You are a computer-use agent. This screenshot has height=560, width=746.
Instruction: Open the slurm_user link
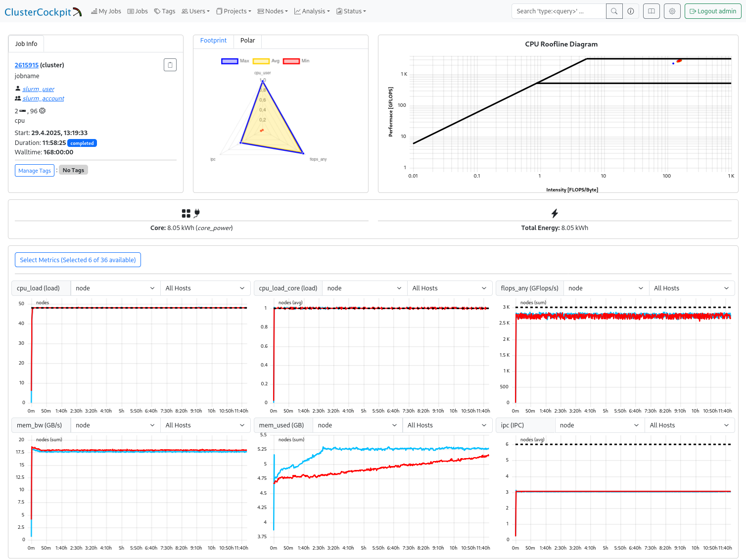(38, 89)
